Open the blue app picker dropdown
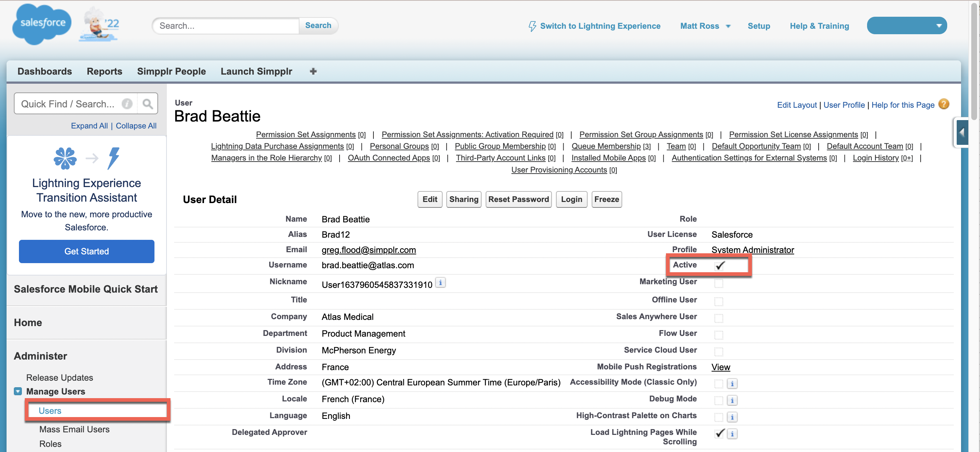 [906, 25]
